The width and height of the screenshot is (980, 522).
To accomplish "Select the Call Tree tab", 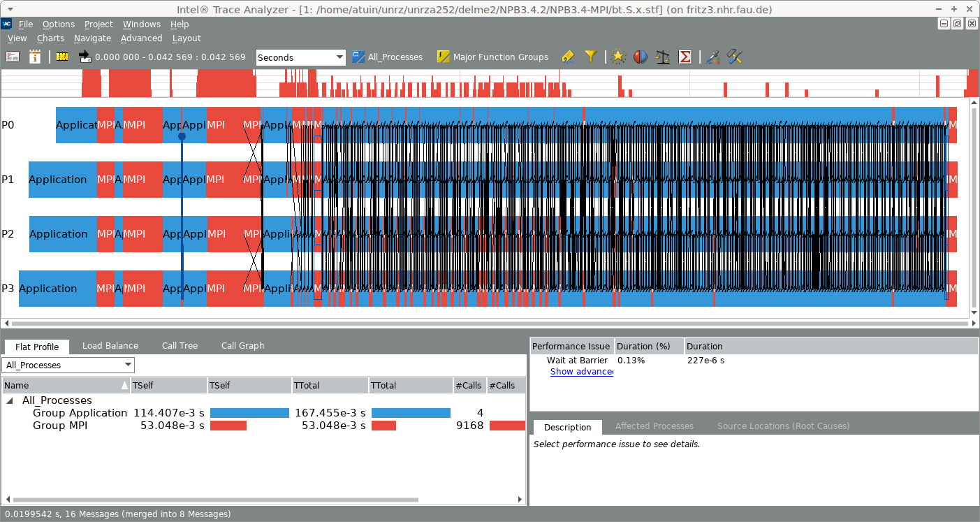I will [x=180, y=345].
